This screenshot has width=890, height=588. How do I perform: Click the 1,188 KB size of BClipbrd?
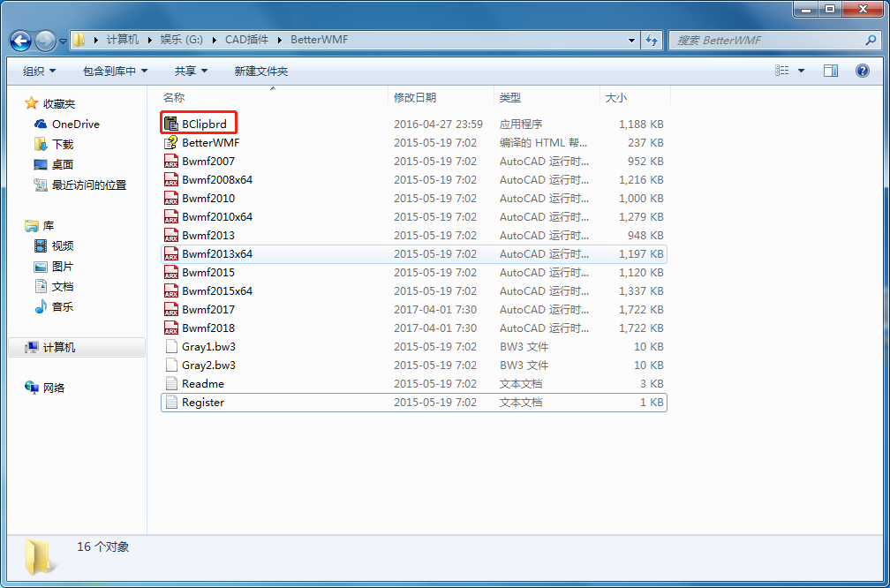pyautogui.click(x=641, y=124)
